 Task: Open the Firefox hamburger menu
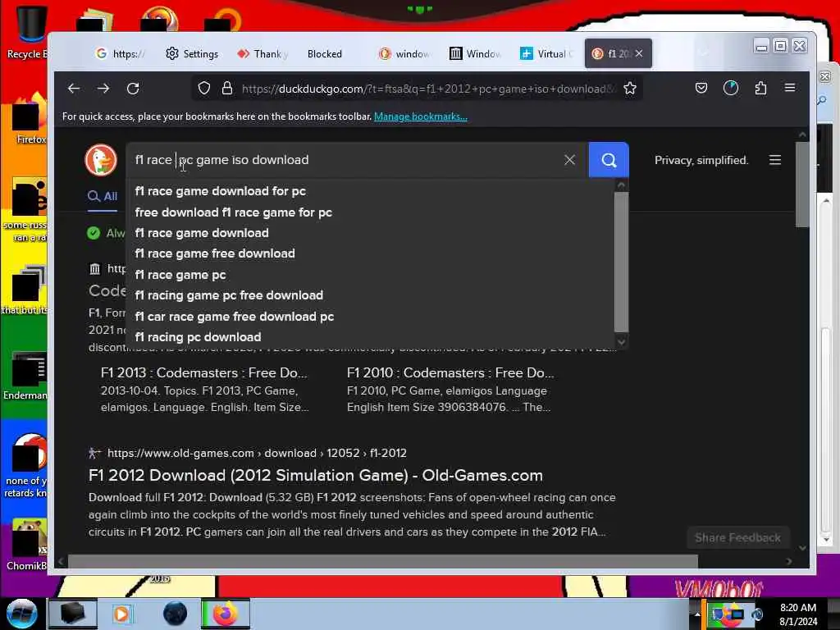pos(790,88)
